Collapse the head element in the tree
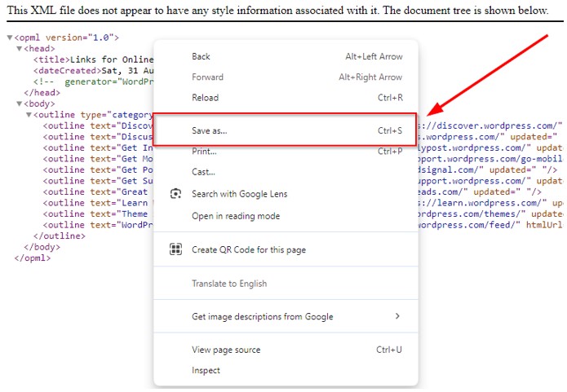 click(x=19, y=49)
